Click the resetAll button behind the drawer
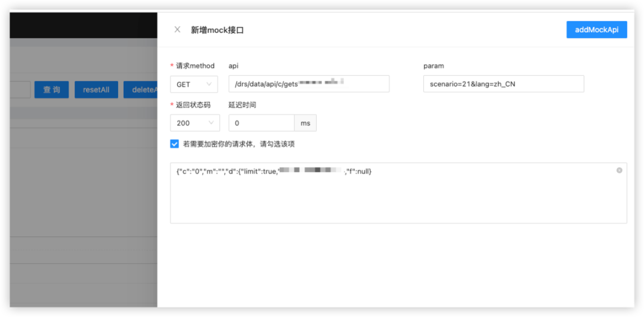The width and height of the screenshot is (644, 317). (x=96, y=89)
